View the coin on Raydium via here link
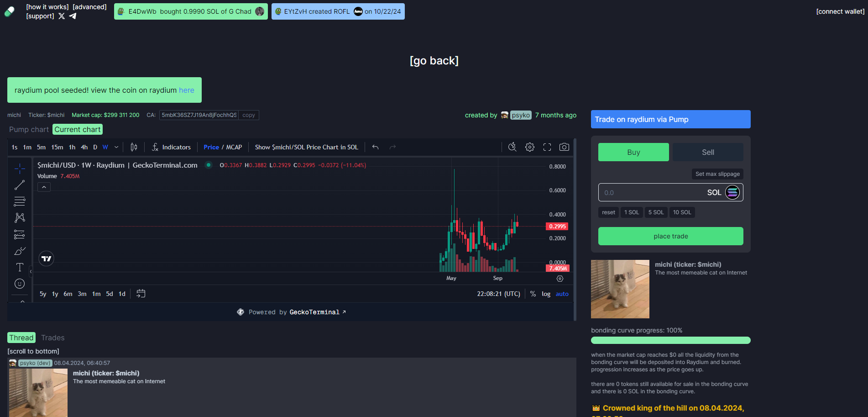The image size is (868, 417). click(186, 90)
